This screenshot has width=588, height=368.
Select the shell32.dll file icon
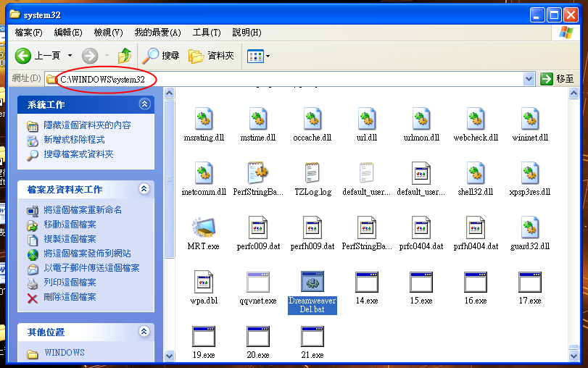tap(476, 173)
